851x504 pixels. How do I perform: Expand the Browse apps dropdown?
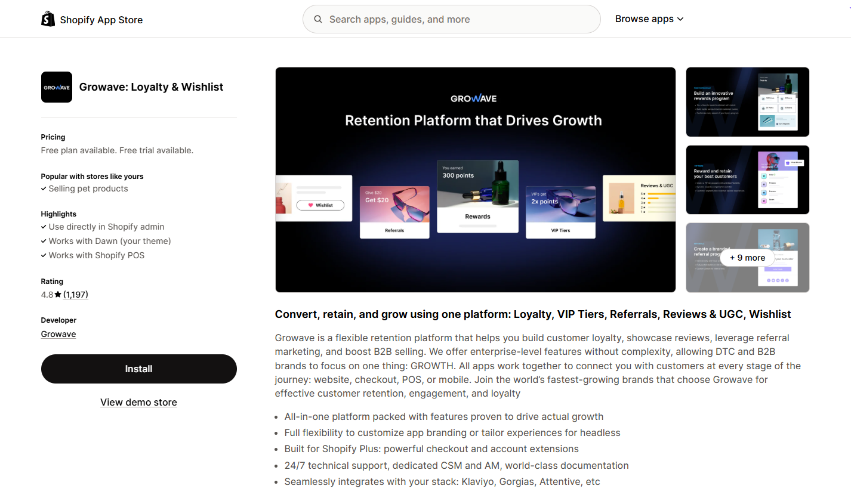(x=644, y=19)
